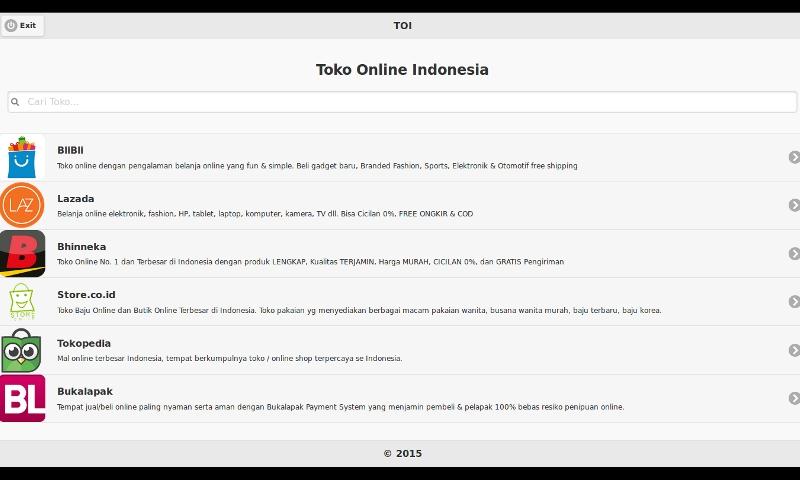Select the Bhinneka store title
The image size is (800, 480).
82,246
